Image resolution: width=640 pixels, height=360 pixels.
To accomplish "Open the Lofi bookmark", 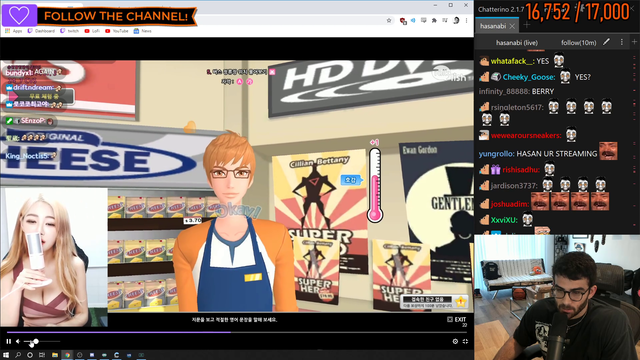I will click(x=92, y=31).
